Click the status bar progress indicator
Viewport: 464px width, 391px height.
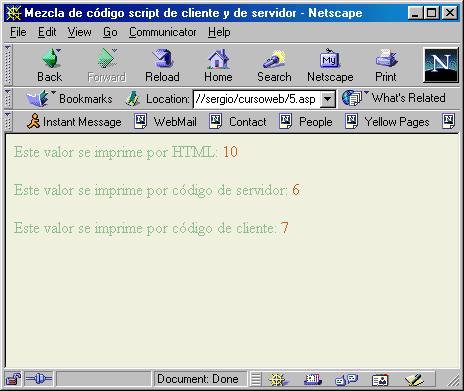104,379
